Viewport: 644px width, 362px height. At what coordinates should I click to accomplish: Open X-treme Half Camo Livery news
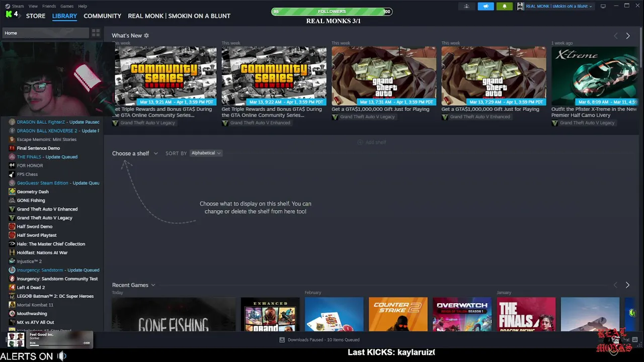click(x=595, y=76)
